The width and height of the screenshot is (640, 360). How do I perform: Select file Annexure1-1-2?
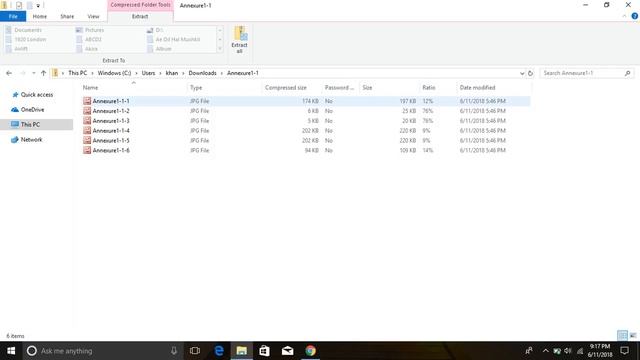click(x=111, y=111)
